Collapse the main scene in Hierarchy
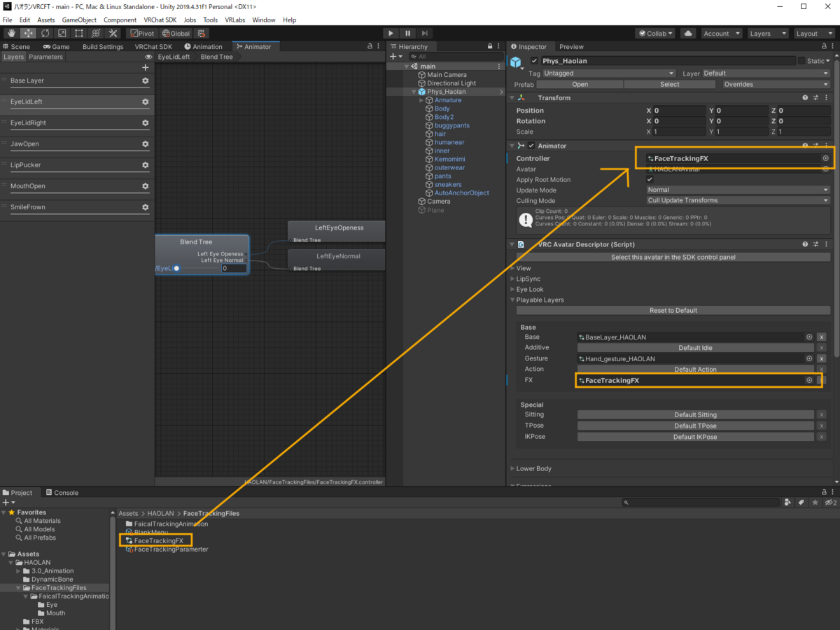The height and width of the screenshot is (630, 840). coord(407,66)
